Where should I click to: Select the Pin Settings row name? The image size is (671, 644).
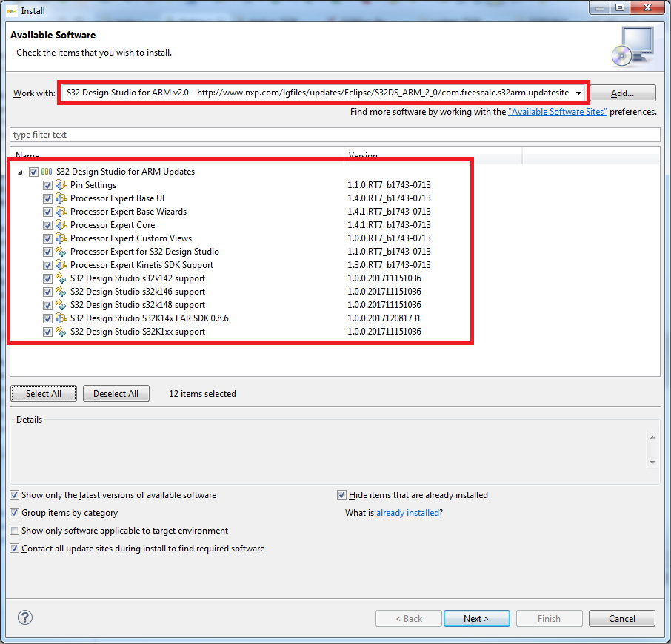coord(93,185)
